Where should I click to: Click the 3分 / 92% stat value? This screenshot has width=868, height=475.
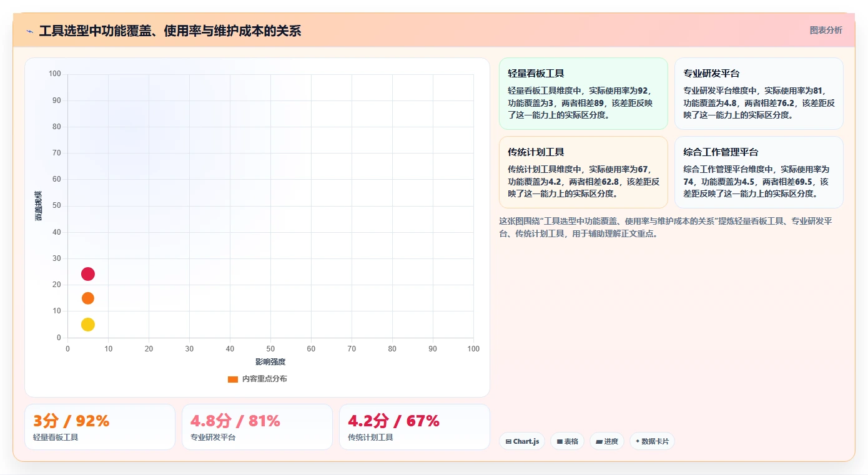(71, 421)
